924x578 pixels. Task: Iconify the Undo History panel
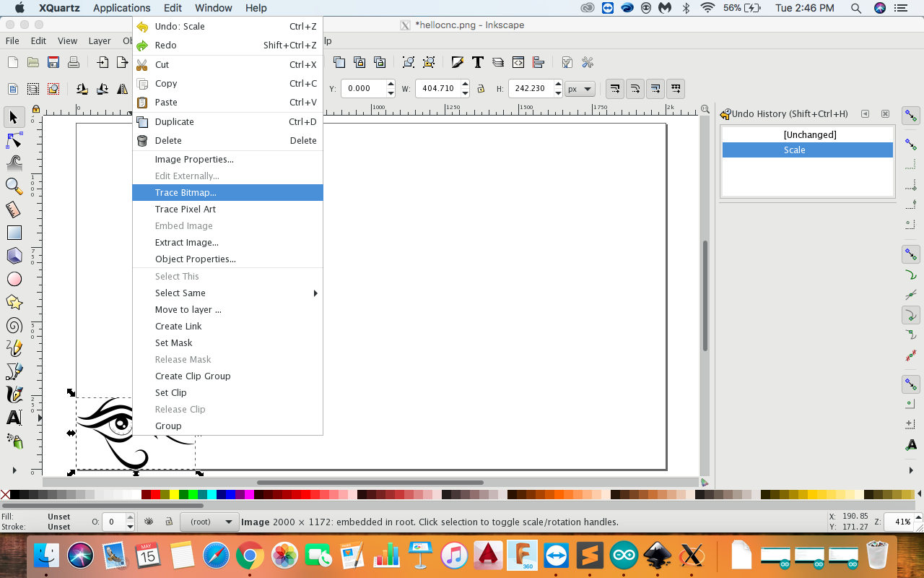865,113
